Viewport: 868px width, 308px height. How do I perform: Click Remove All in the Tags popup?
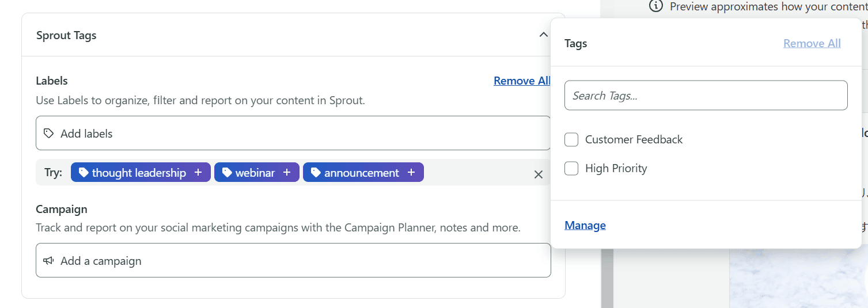812,43
